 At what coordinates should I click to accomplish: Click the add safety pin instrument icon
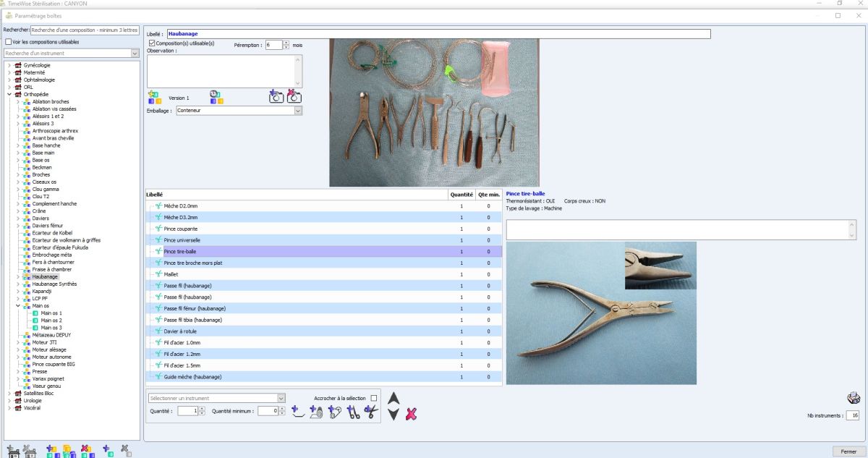click(x=335, y=412)
